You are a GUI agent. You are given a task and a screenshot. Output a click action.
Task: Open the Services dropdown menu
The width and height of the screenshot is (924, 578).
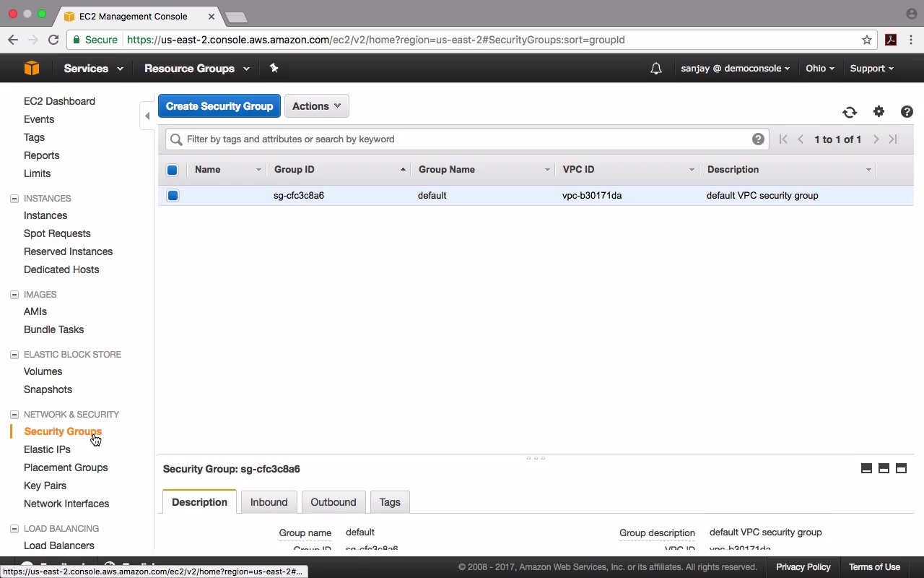[93, 69]
